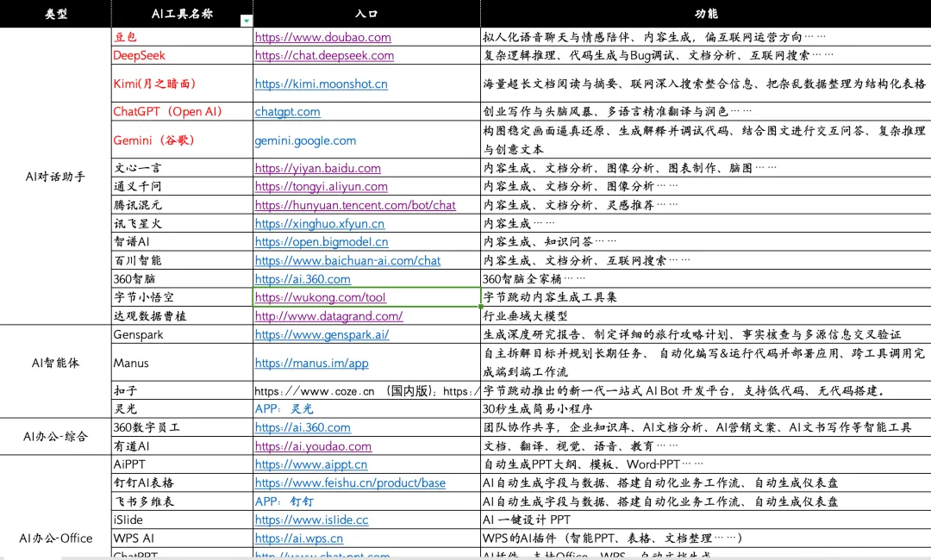Follow the www.baichuan-ai.com/chat link
This screenshot has height=560, width=931.
[347, 260]
